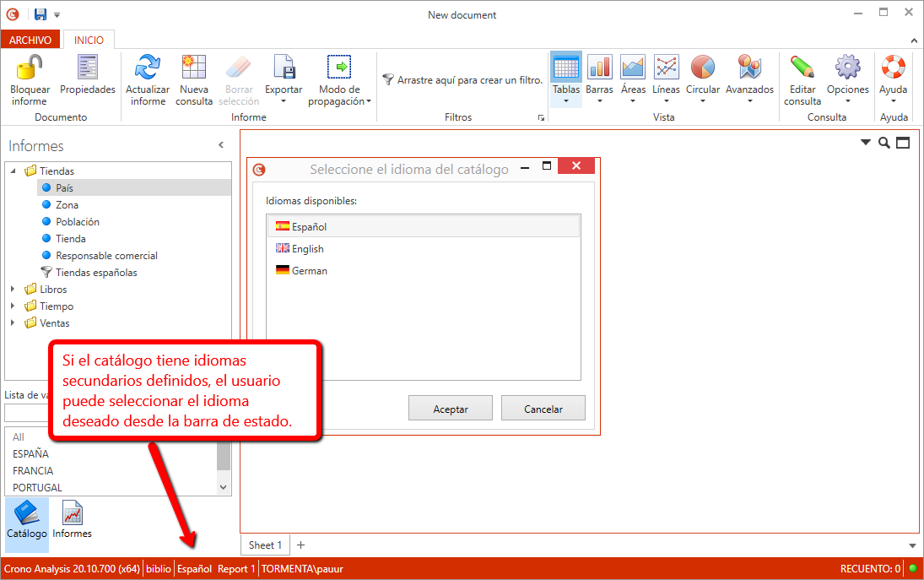Click the value list vertical scrollbar
Image resolution: width=924 pixels, height=580 pixels.
[x=223, y=456]
